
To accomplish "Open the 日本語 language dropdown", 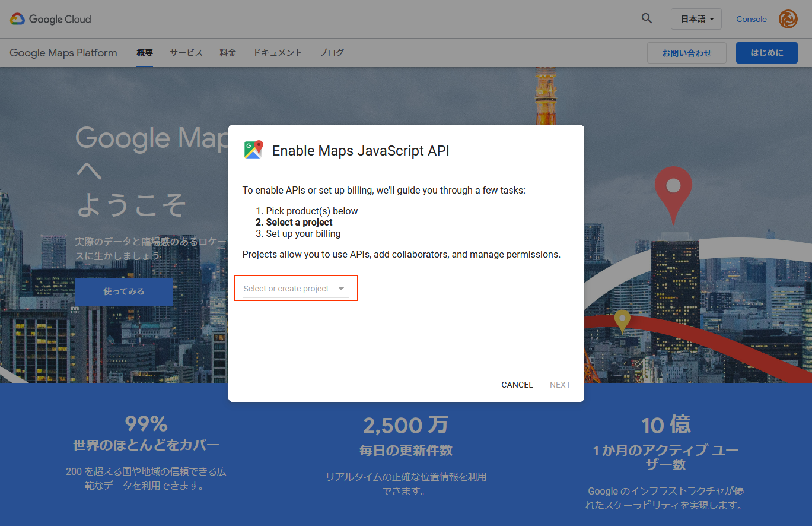I will (696, 19).
